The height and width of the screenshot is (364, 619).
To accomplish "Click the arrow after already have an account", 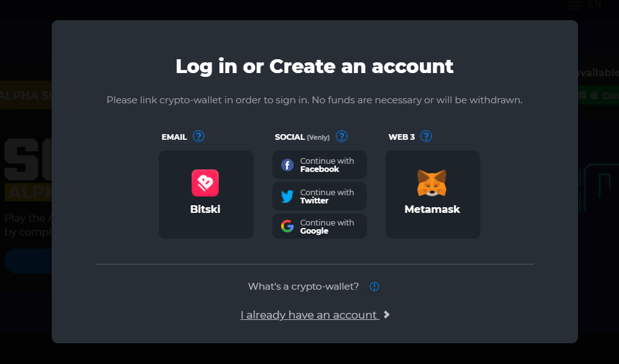I will click(387, 315).
